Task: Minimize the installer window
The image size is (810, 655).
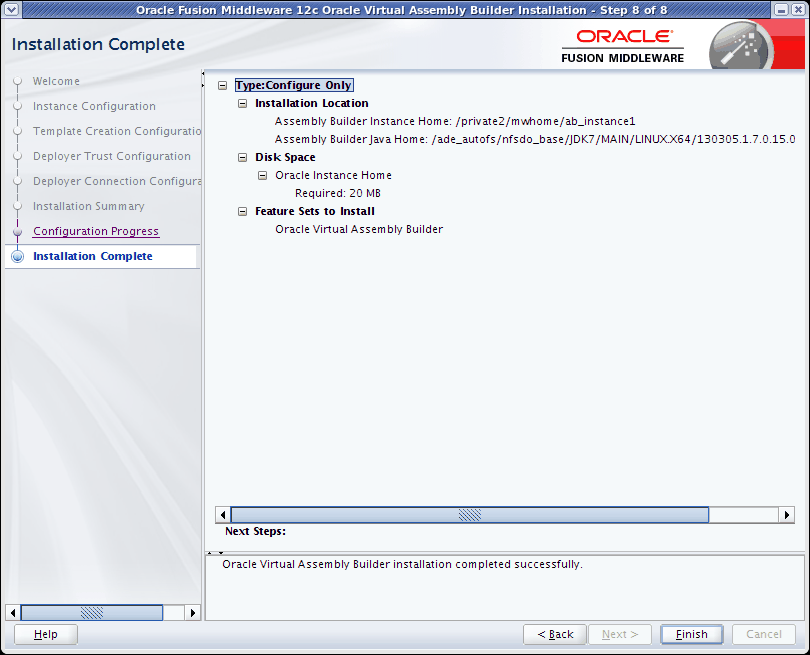Action: click(x=781, y=10)
